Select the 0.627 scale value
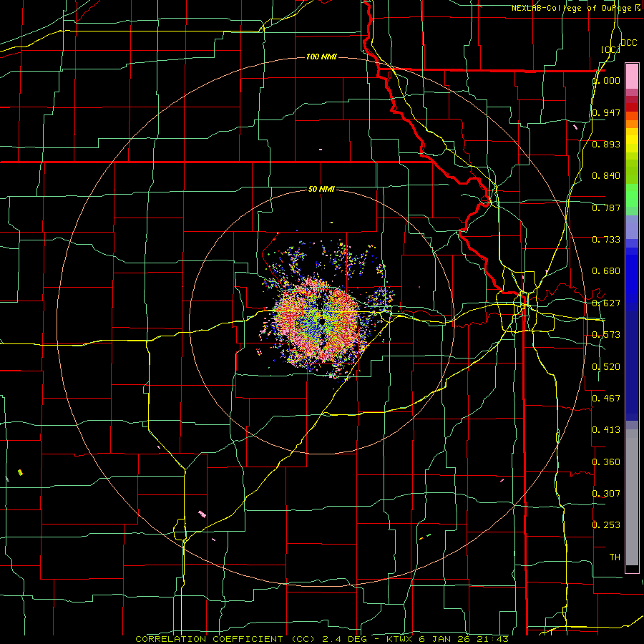Viewport: 644px width, 644px height. coord(606,303)
